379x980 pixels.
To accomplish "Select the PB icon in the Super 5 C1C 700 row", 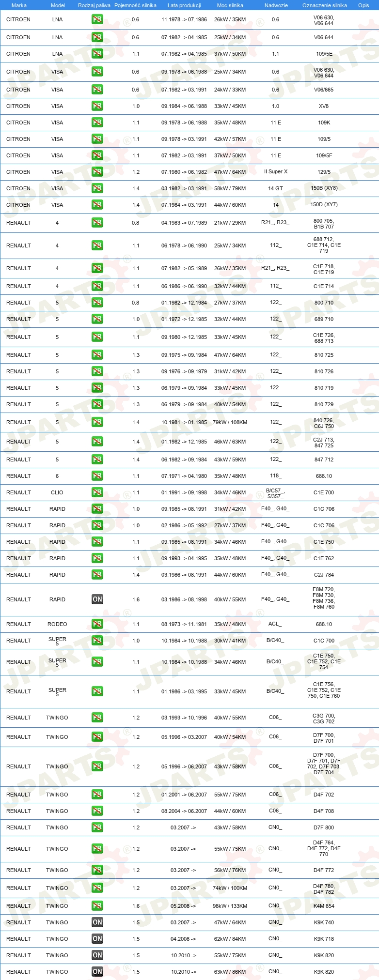I will [x=97, y=641].
